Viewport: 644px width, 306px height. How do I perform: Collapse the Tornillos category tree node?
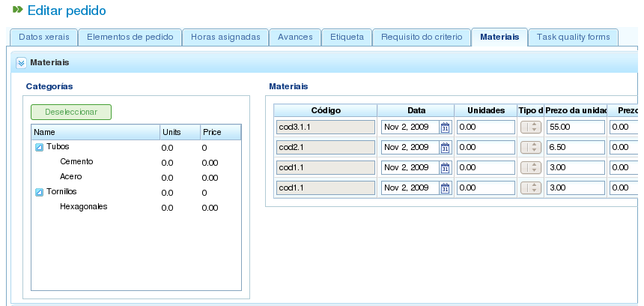click(39, 192)
